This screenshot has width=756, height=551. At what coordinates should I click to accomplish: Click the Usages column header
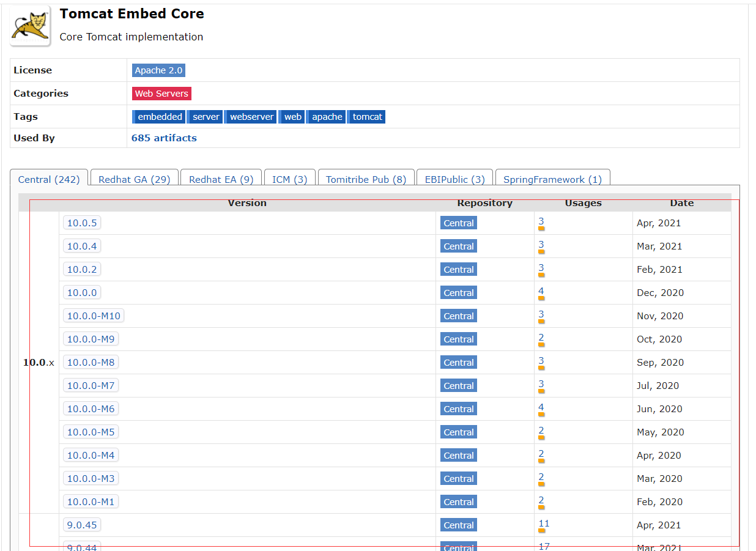tap(583, 203)
